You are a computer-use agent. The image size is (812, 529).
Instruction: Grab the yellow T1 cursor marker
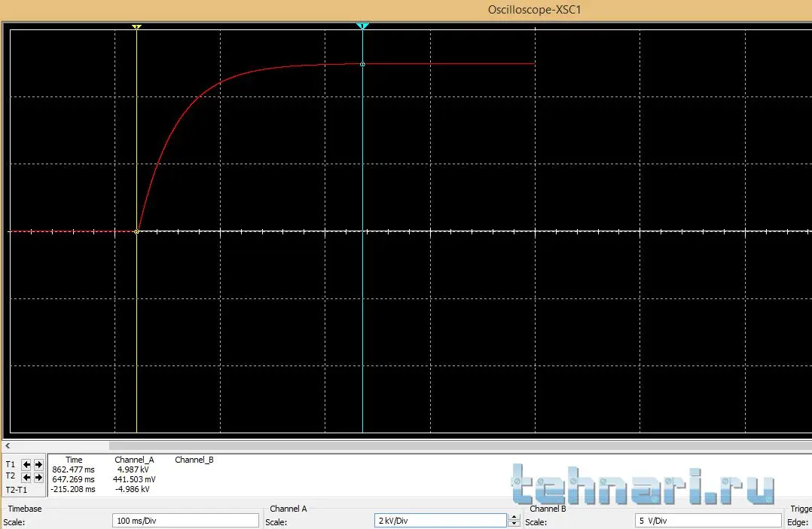136,27
